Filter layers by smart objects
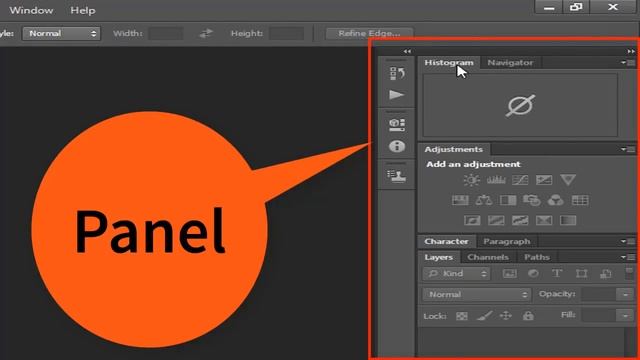This screenshot has width=640, height=360. coord(605,273)
